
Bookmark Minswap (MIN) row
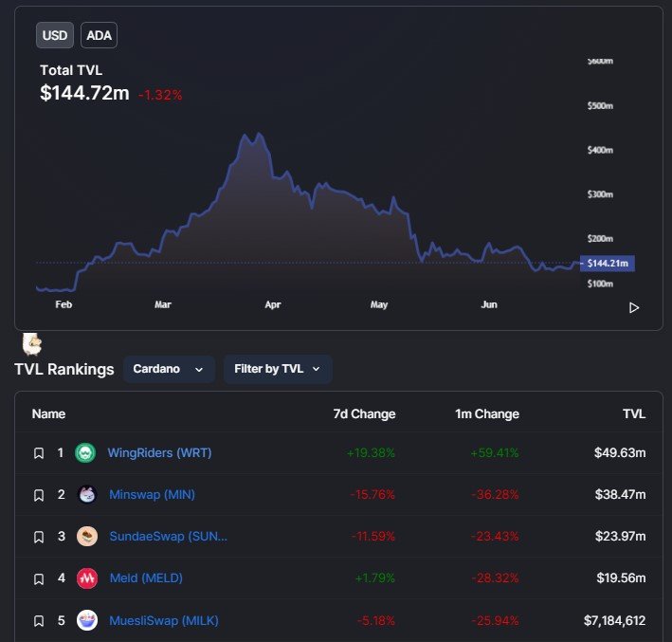39,495
